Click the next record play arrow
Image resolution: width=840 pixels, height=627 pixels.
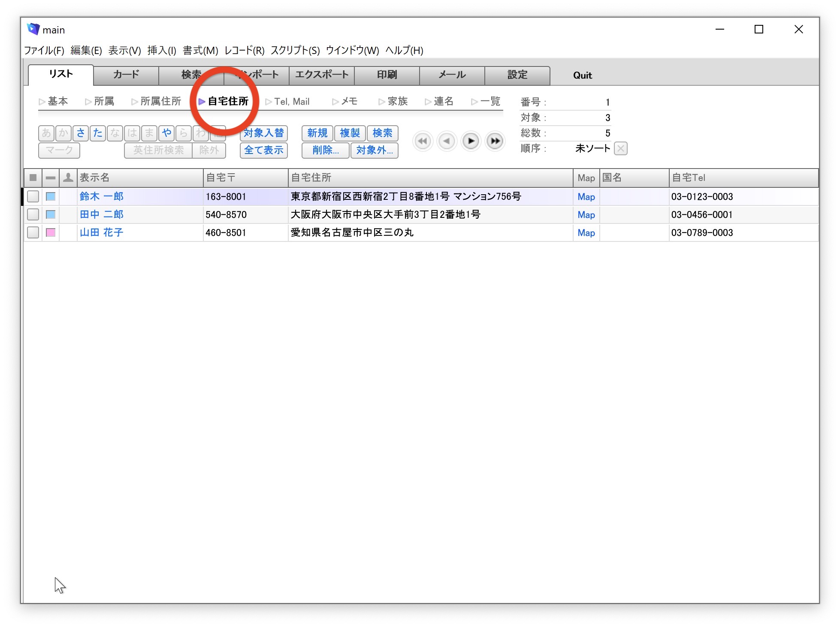click(x=471, y=141)
